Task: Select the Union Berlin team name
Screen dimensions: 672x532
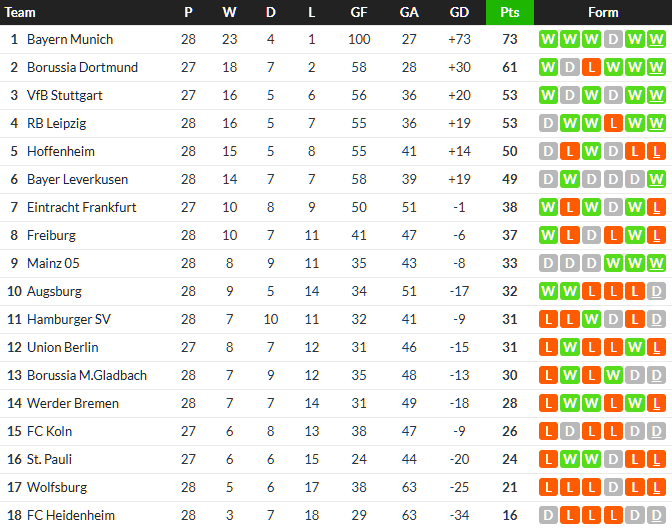Action: (x=63, y=347)
